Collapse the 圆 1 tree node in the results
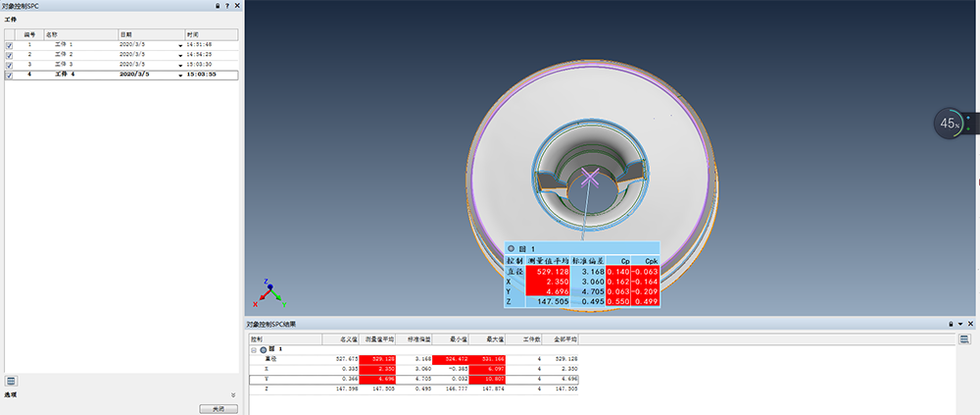 [255, 349]
